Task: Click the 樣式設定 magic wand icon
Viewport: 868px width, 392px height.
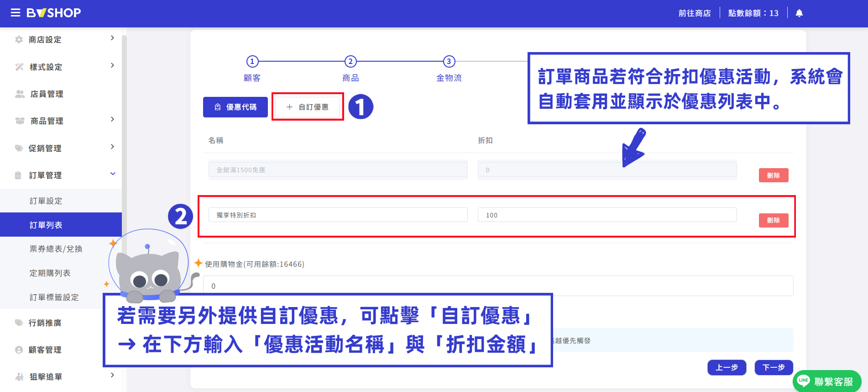Action: click(x=19, y=67)
